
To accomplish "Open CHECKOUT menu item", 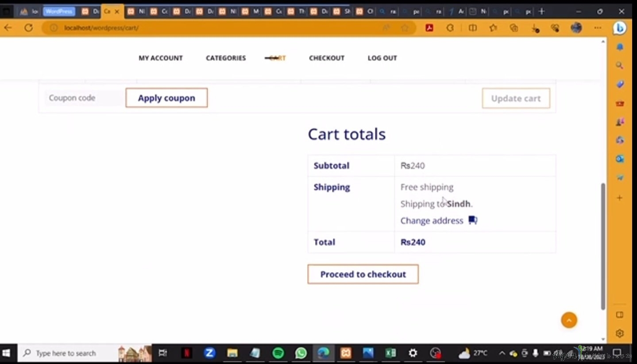I will tap(327, 58).
